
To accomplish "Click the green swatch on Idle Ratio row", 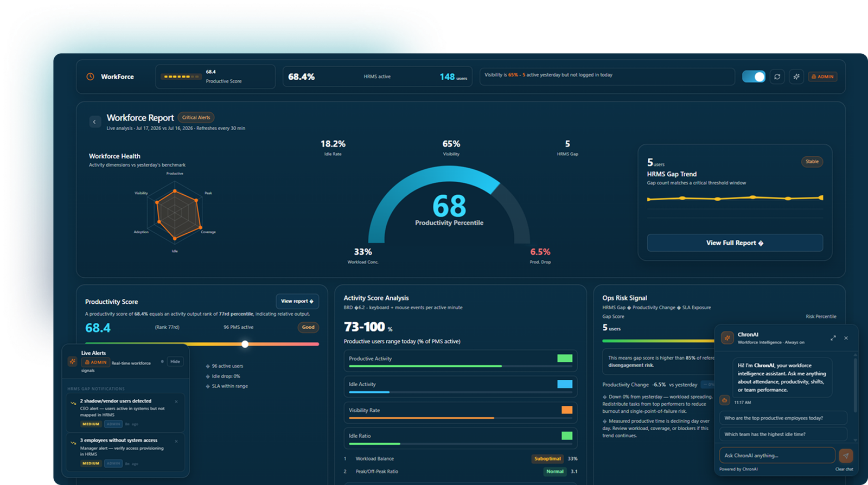I will point(567,436).
